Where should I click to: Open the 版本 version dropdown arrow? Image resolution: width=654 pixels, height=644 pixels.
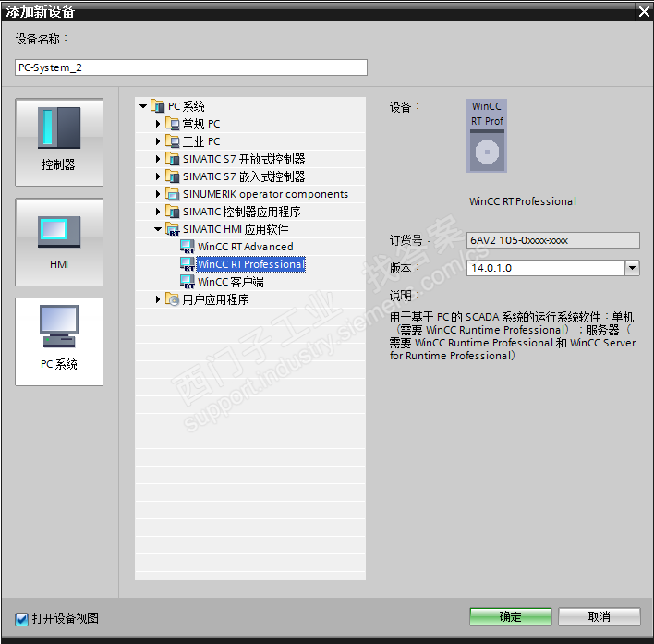click(x=632, y=268)
